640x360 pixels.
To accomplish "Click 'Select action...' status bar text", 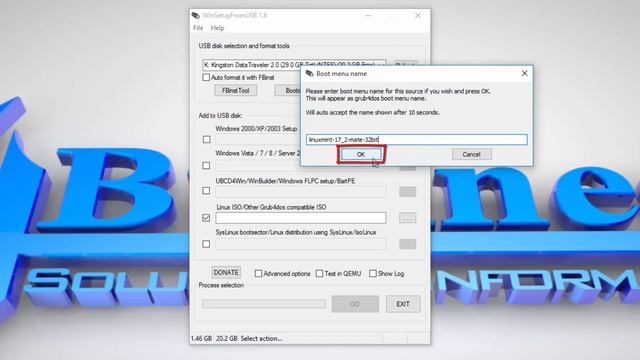I will pyautogui.click(x=261, y=338).
